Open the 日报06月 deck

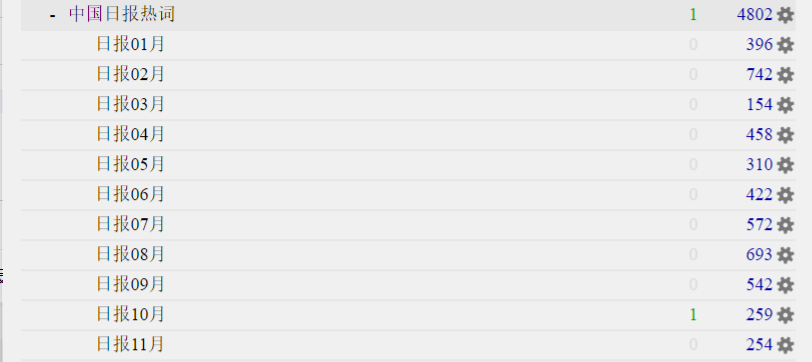click(x=130, y=195)
